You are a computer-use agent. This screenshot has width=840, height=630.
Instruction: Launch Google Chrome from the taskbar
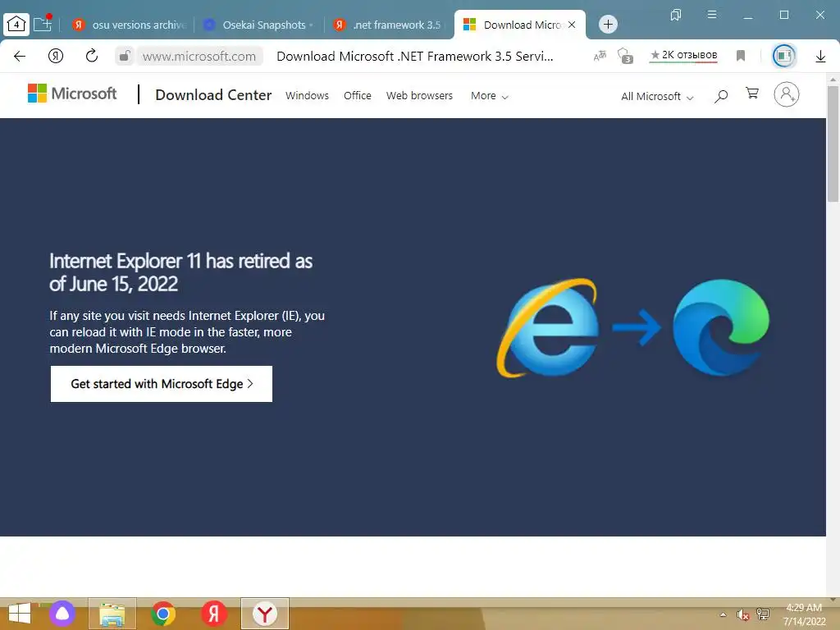point(163,614)
